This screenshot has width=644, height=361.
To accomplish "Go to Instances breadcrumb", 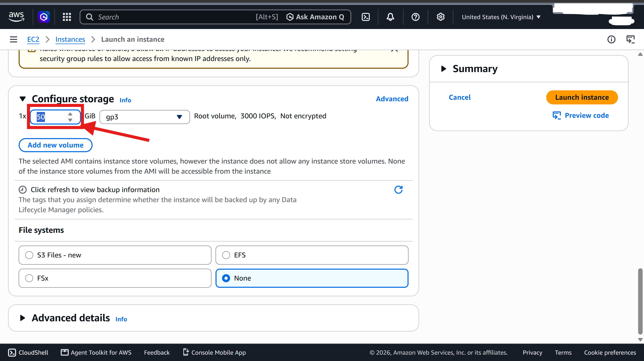I will [x=70, y=39].
